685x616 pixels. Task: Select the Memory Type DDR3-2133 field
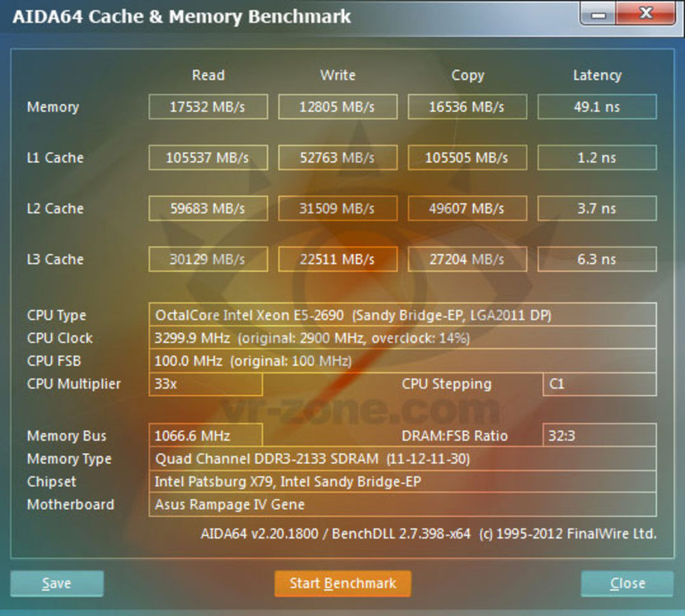[x=402, y=459]
